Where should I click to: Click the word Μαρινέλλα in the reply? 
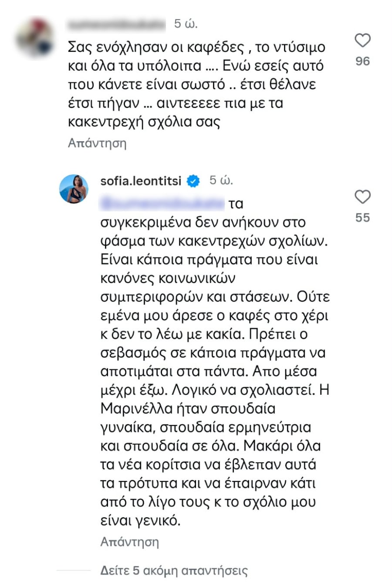pos(129,409)
